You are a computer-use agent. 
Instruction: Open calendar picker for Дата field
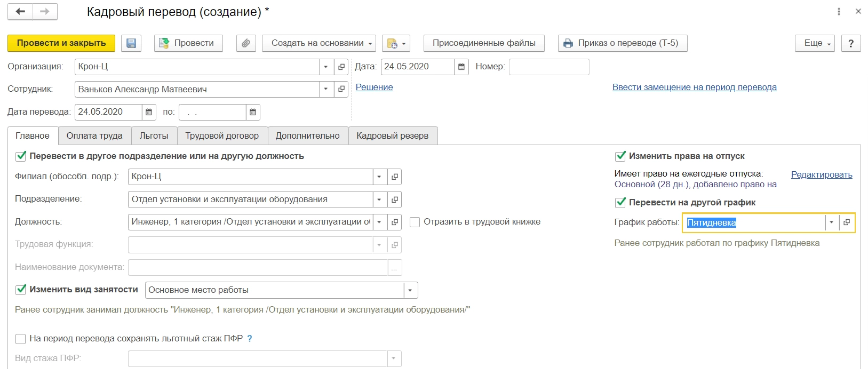pyautogui.click(x=461, y=67)
